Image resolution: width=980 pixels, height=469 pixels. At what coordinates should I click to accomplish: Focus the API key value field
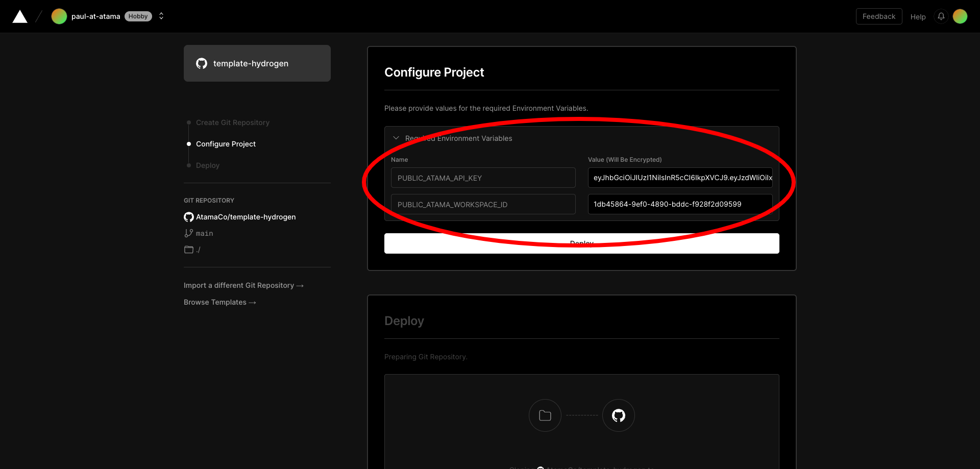click(x=680, y=178)
